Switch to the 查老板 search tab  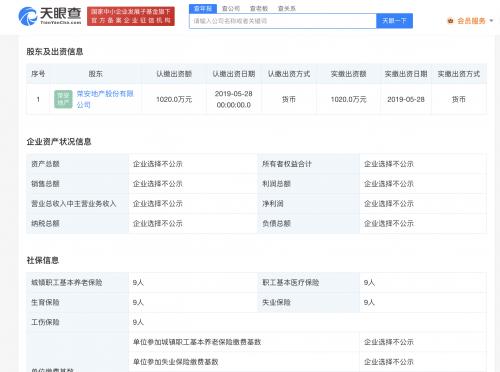point(259,9)
